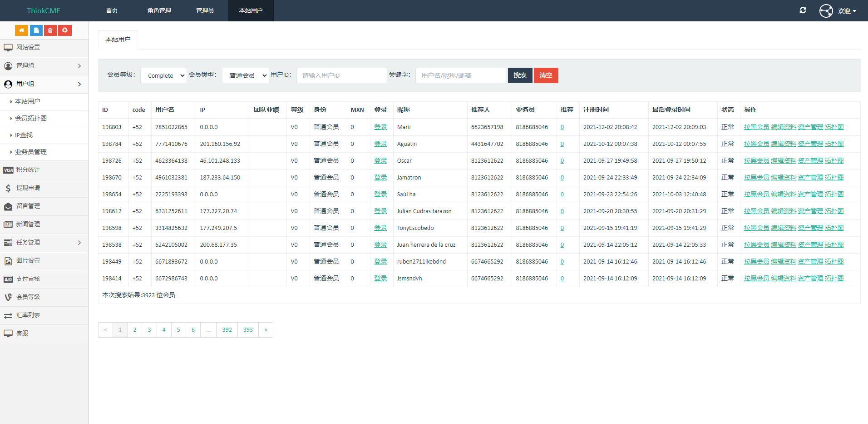The height and width of the screenshot is (424, 868).
Task: Focus the 关键字 keyword input field
Action: pyautogui.click(x=460, y=75)
